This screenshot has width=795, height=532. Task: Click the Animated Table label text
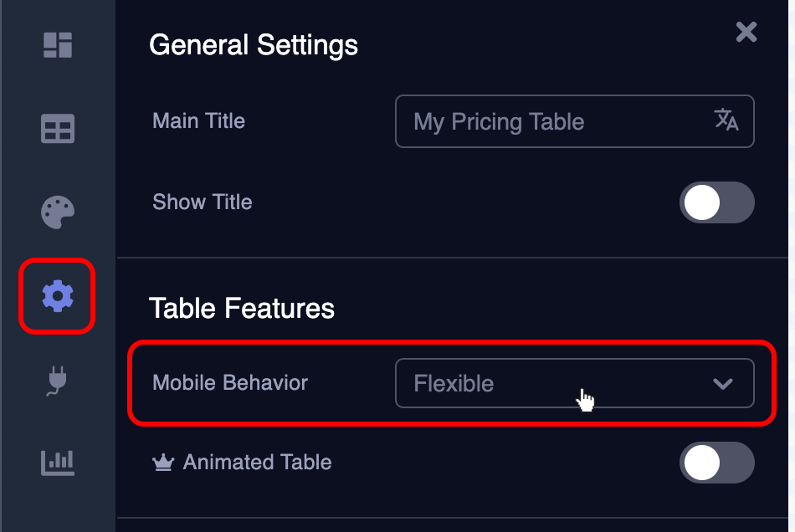pos(257,463)
